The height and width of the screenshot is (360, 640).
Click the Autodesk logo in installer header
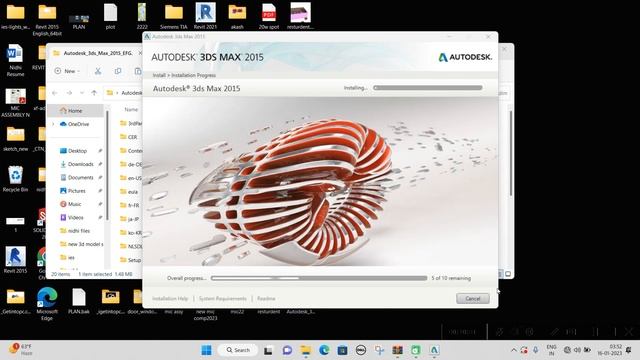(465, 57)
